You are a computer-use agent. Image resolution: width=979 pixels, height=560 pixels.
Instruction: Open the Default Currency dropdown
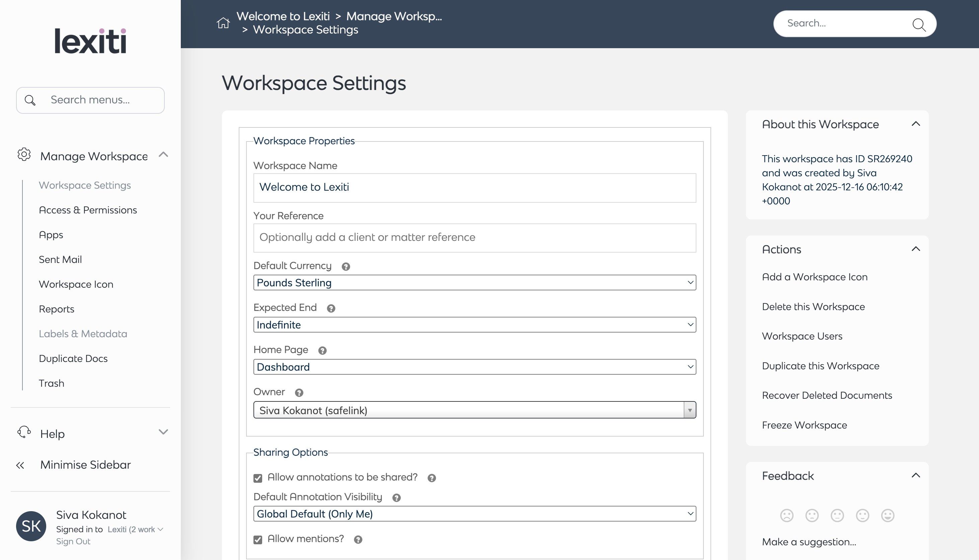[x=474, y=283]
